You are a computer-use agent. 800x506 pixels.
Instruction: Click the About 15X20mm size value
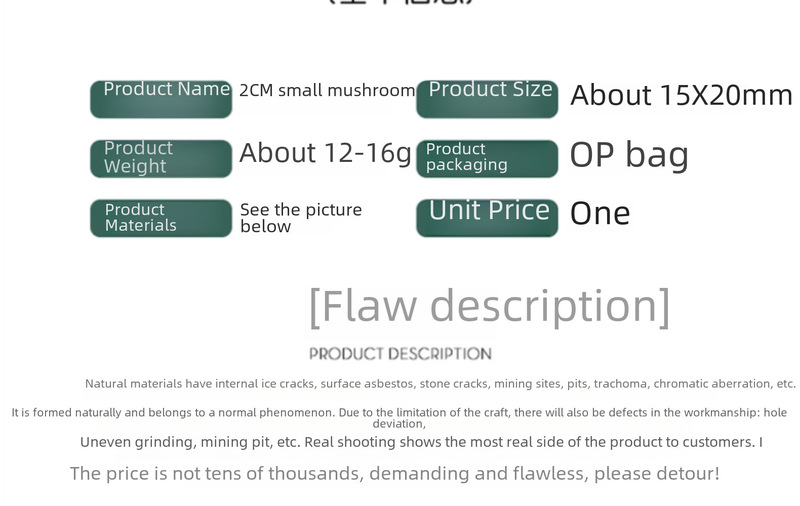point(682,95)
